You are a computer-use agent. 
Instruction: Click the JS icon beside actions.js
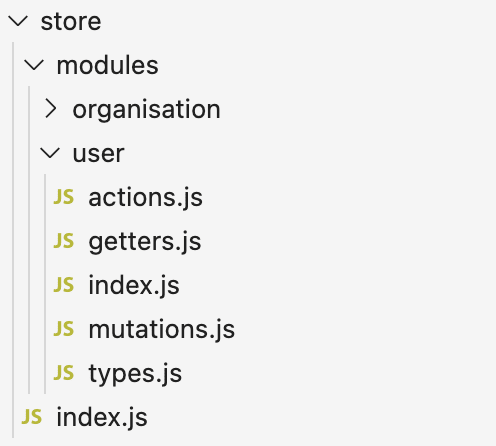tap(64, 197)
